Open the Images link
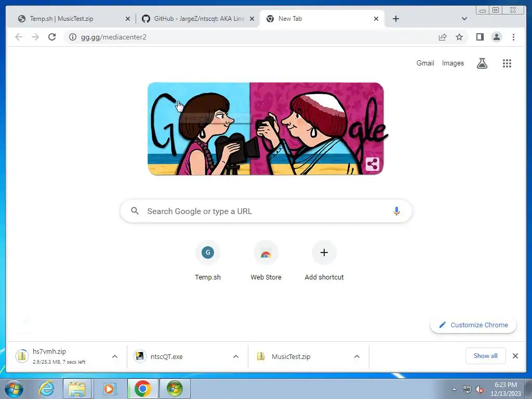 (x=453, y=63)
